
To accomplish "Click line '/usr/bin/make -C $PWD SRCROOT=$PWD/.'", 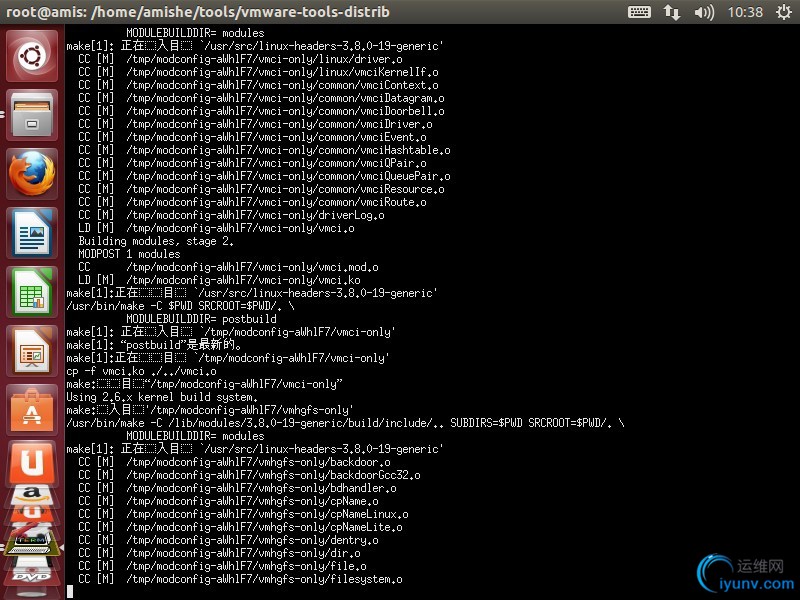I will (x=180, y=306).
